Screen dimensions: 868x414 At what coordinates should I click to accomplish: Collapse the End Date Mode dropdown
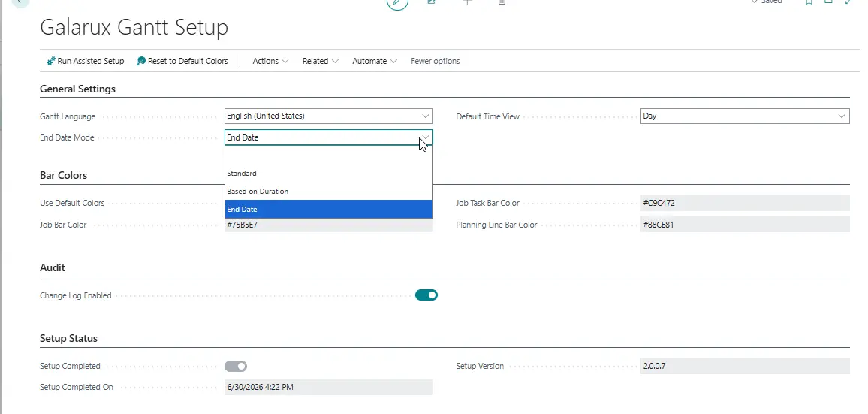pyautogui.click(x=425, y=137)
